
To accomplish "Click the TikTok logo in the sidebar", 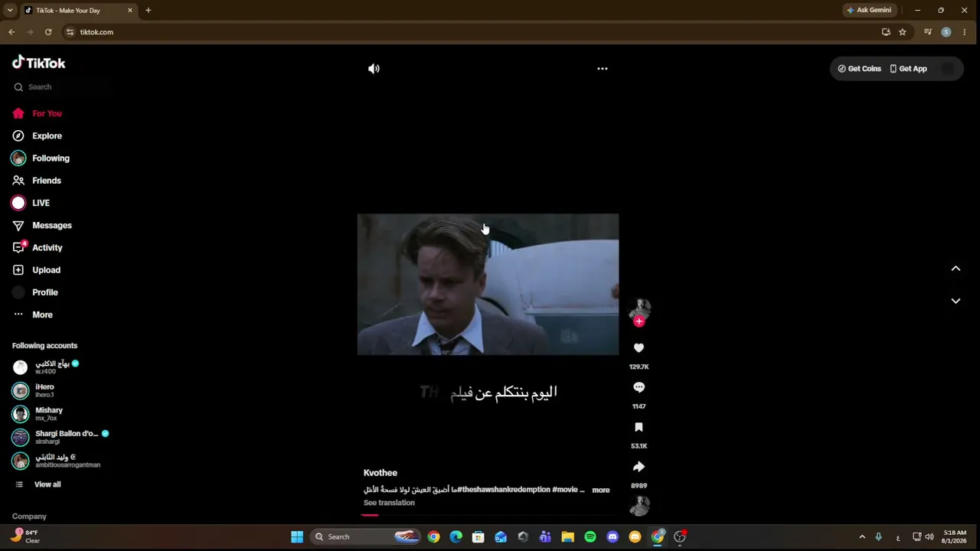I will pos(39,63).
